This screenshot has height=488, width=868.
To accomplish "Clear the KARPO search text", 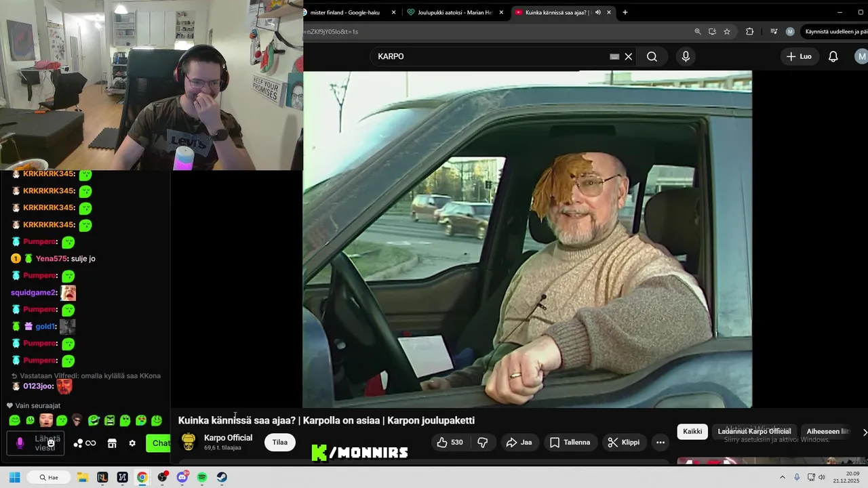I will [x=629, y=56].
